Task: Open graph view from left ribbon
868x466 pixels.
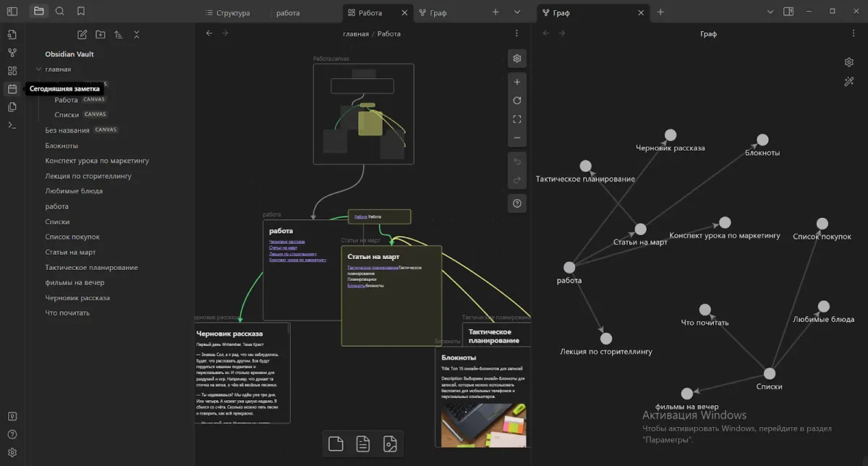Action: (x=12, y=53)
